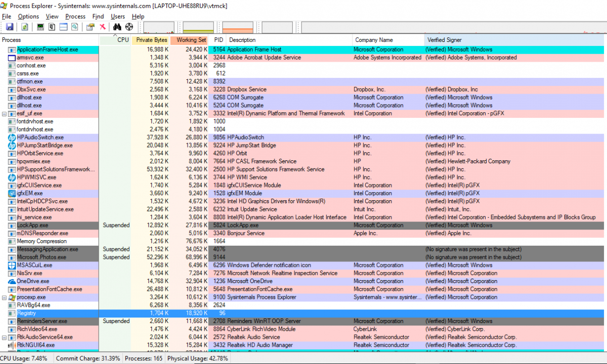Open the View menu
This screenshot has height=364, width=607.
click(x=52, y=17)
